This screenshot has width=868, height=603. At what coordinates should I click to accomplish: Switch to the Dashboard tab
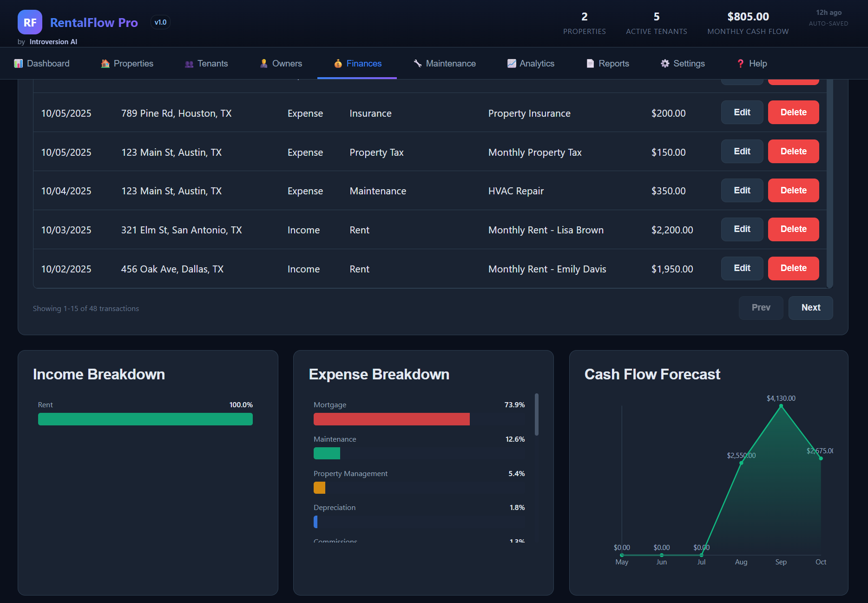pyautogui.click(x=42, y=63)
